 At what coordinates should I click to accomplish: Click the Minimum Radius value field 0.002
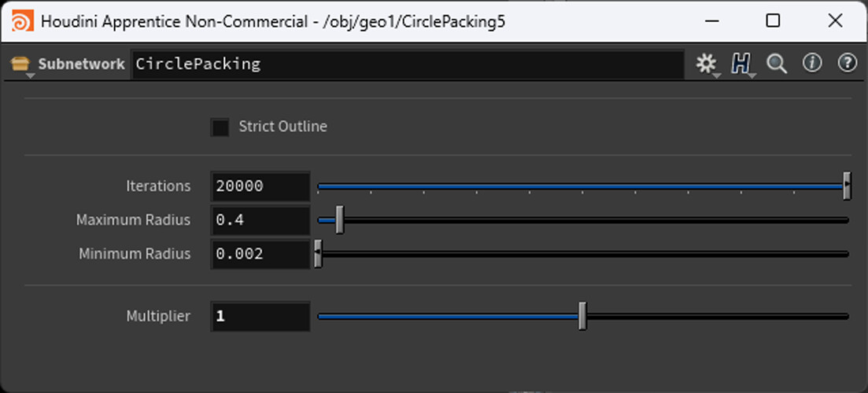tap(260, 254)
